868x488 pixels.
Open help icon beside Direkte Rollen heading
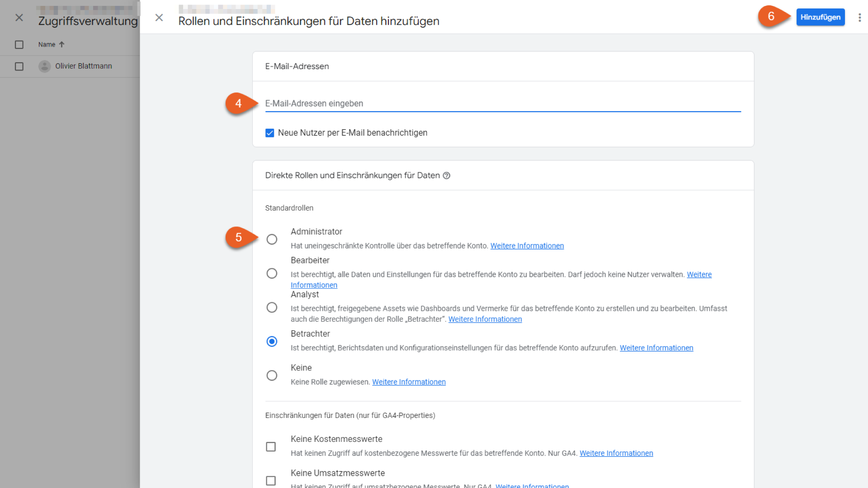tap(447, 175)
